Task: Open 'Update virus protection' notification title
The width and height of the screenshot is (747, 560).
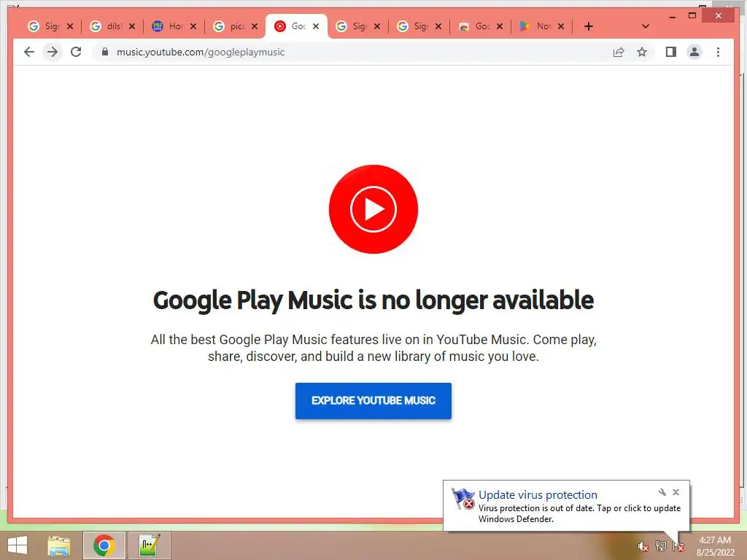Action: tap(538, 495)
